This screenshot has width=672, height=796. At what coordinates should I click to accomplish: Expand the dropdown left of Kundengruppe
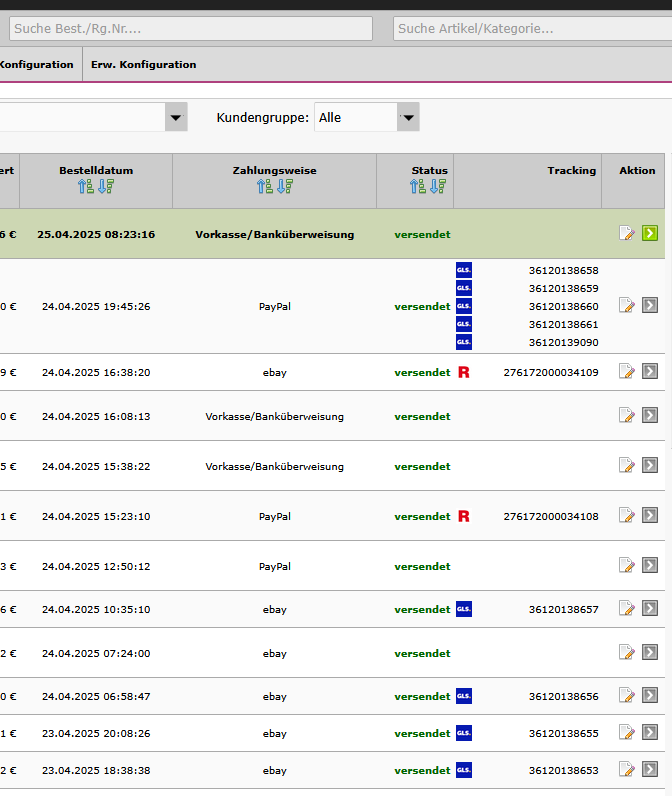[x=176, y=117]
